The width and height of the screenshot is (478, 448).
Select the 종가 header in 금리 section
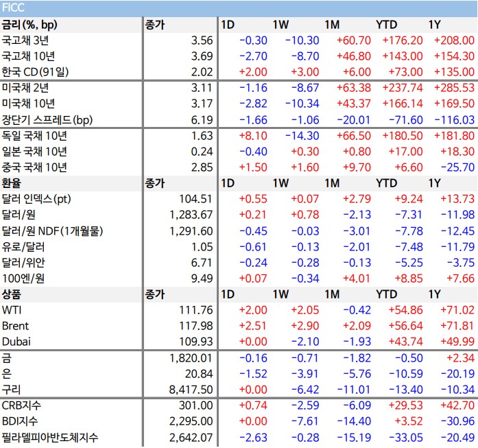pyautogui.click(x=154, y=25)
